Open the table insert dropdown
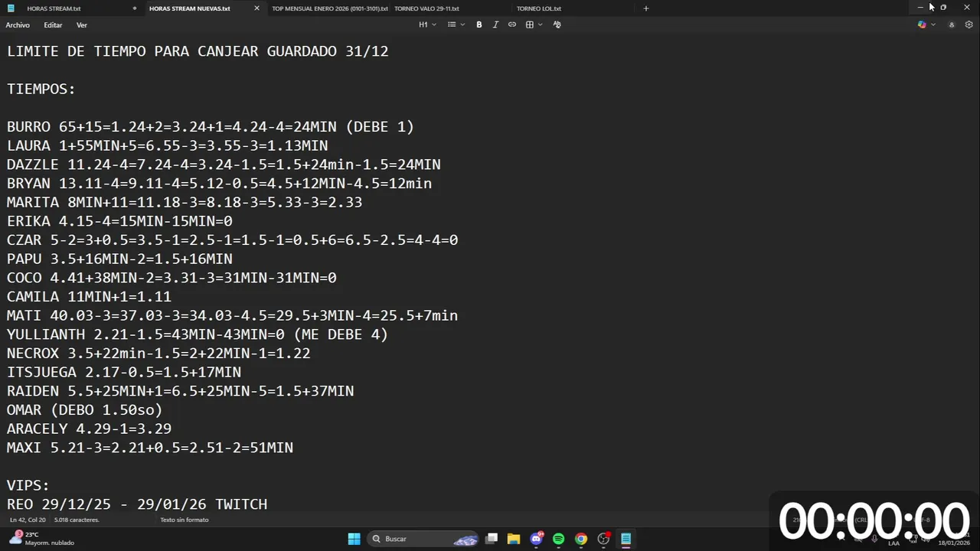 [x=534, y=24]
